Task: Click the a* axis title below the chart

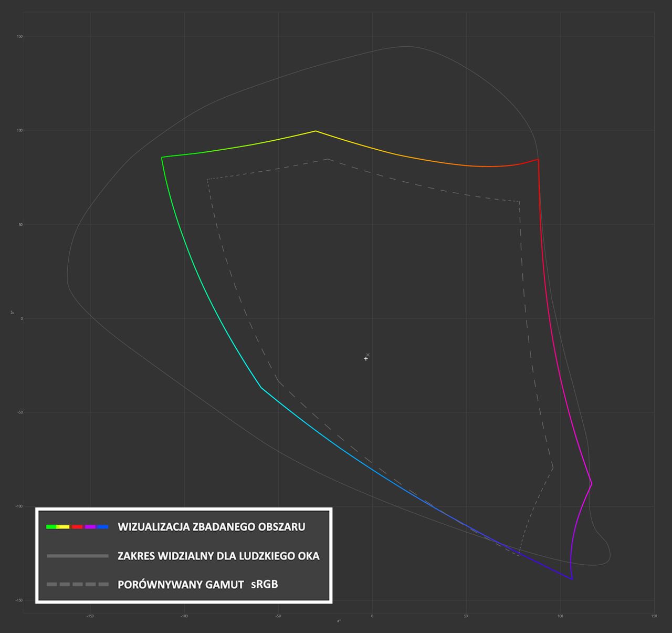Action: [339, 621]
